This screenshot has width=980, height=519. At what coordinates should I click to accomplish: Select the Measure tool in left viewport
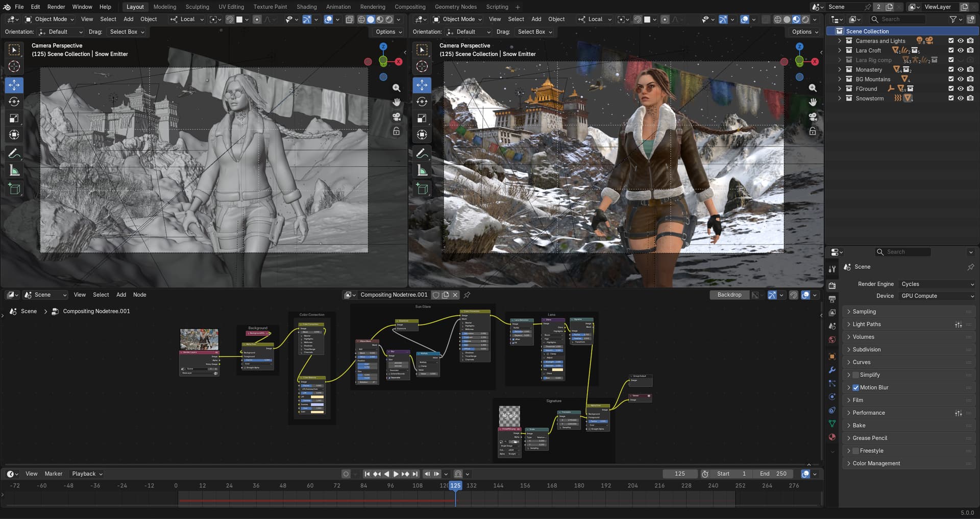click(x=14, y=171)
